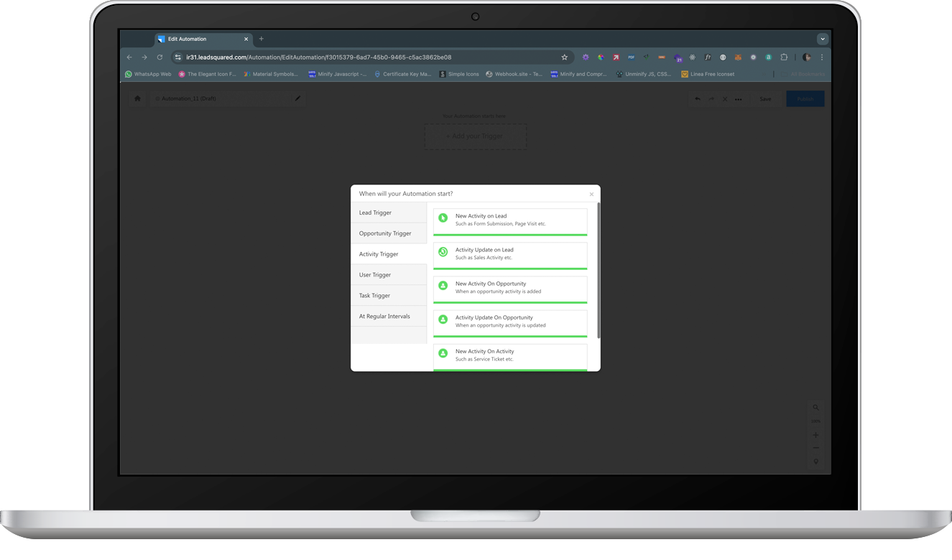This screenshot has height=560, width=952.
Task: Click the fit-to-screen locate icon at bottom right
Action: (815, 461)
